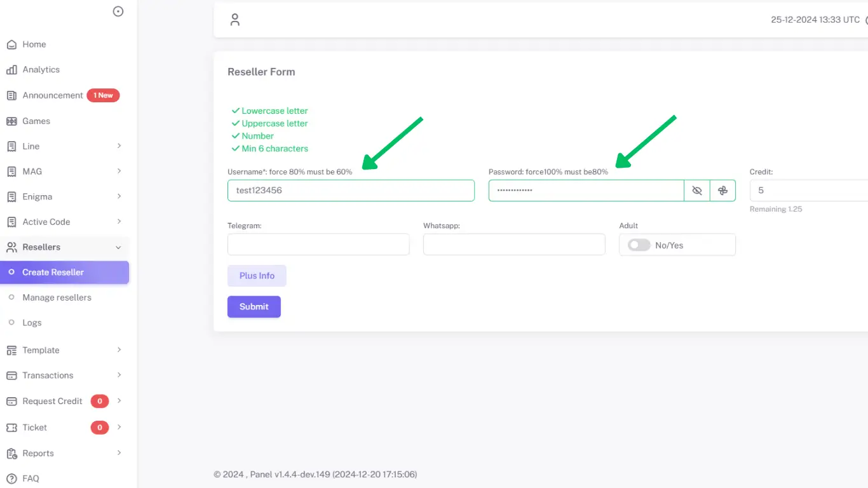This screenshot has width=868, height=488.
Task: Click the Reports clipboard icon
Action: tap(11, 453)
